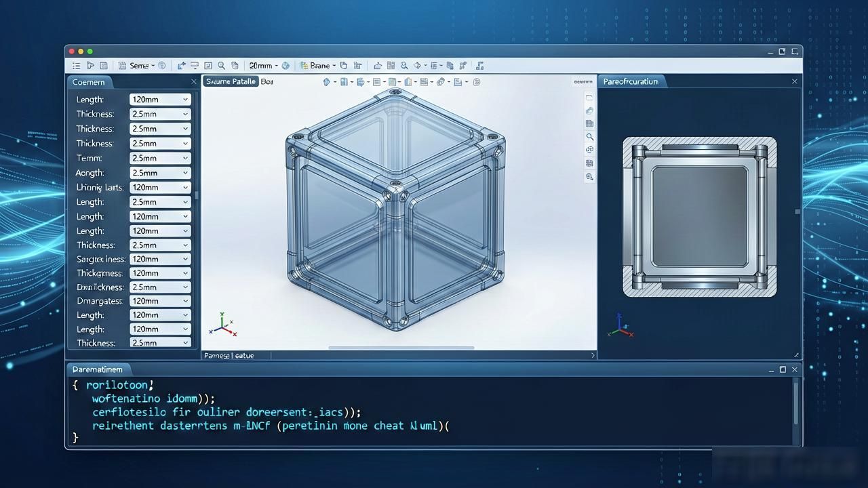Click the Lhinnig larts label

coord(100,187)
